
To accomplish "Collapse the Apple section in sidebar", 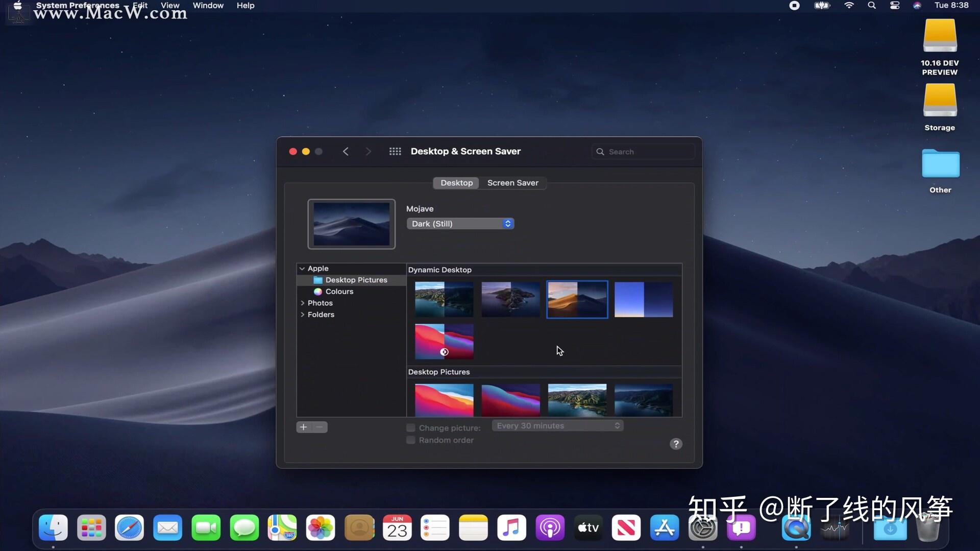I will 302,269.
